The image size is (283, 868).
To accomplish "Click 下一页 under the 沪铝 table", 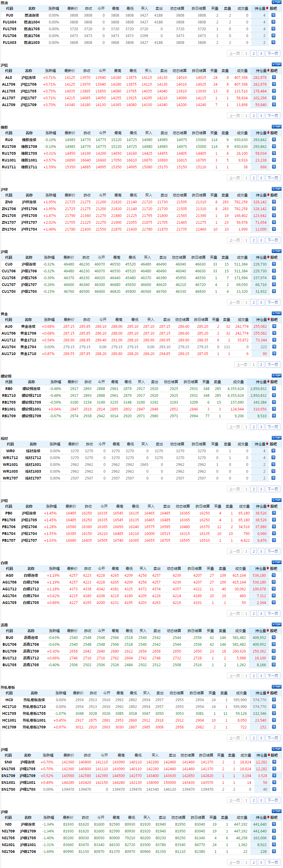I will (273, 116).
